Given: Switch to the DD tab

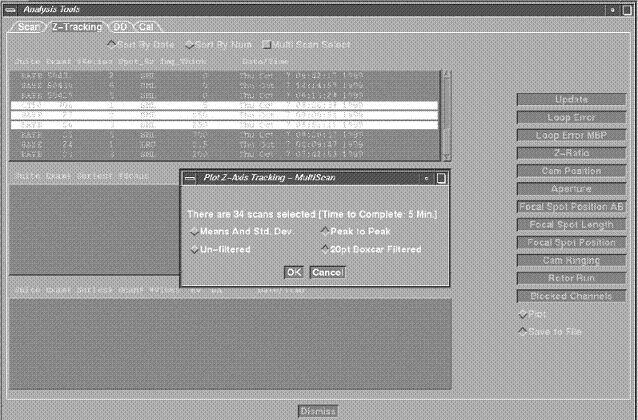Looking at the screenshot, I should point(119,26).
